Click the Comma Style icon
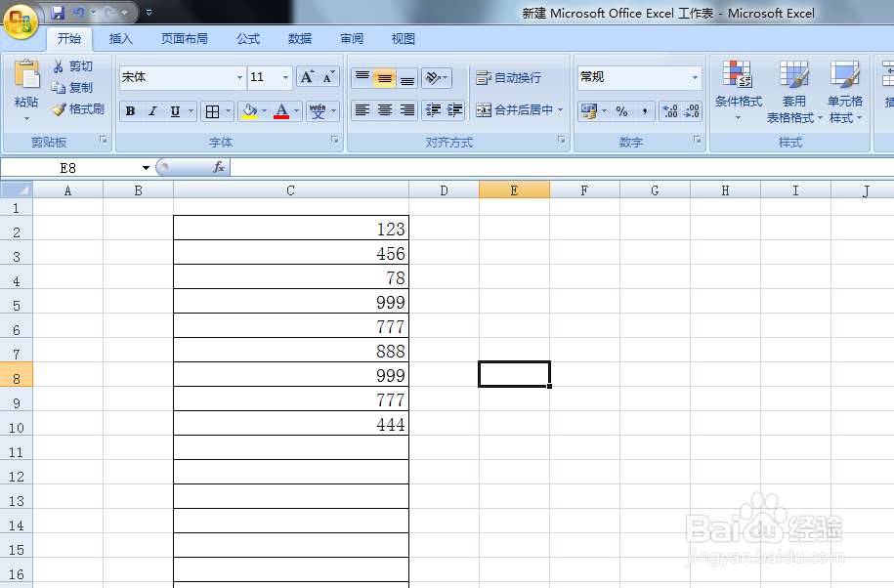 pyautogui.click(x=643, y=111)
